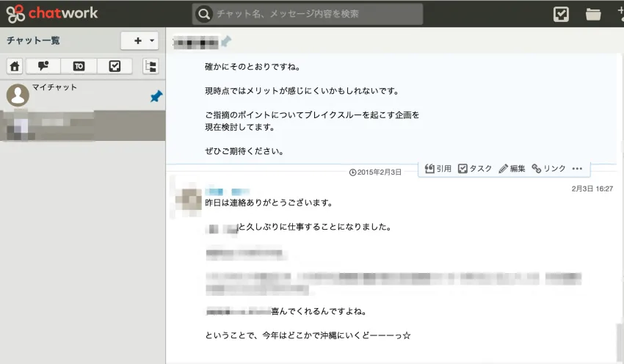This screenshot has width=624, height=364.
Task: Open the highlighted blurred chat room entry
Action: pos(83,125)
